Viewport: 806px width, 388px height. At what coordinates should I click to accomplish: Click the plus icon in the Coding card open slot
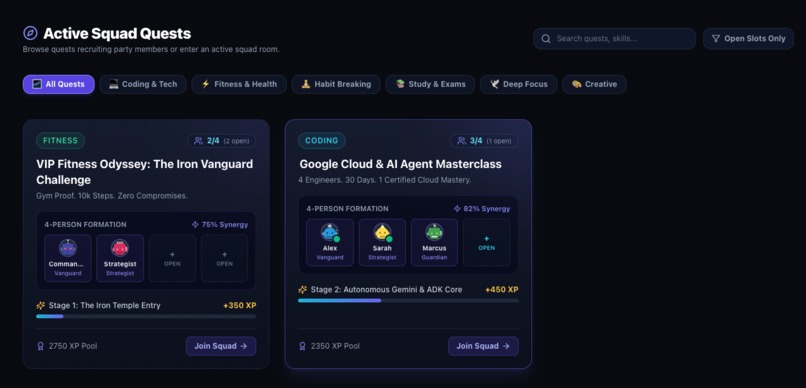point(487,238)
